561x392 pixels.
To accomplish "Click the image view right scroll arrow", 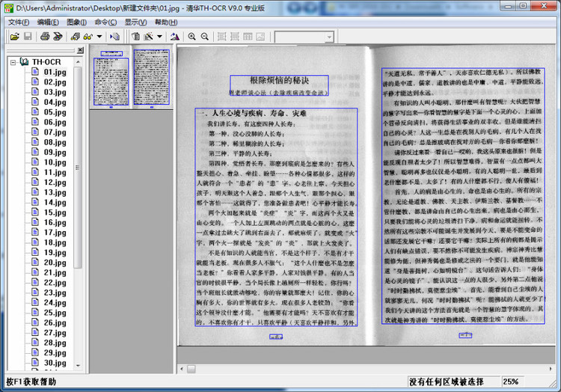I will pyautogui.click(x=551, y=369).
